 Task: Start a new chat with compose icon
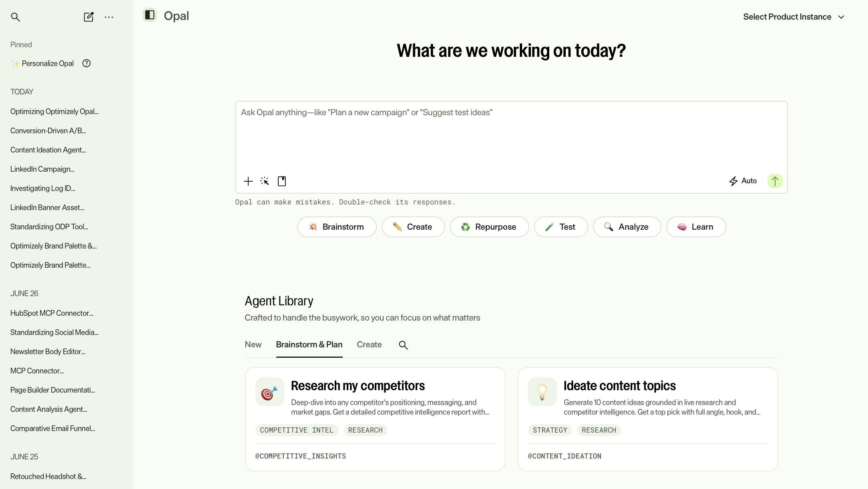click(x=88, y=17)
